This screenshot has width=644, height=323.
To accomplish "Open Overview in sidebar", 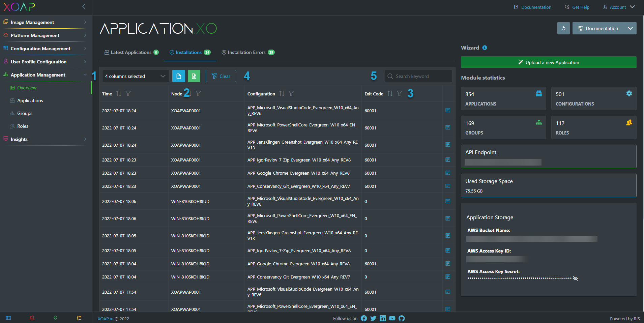I will tap(27, 88).
